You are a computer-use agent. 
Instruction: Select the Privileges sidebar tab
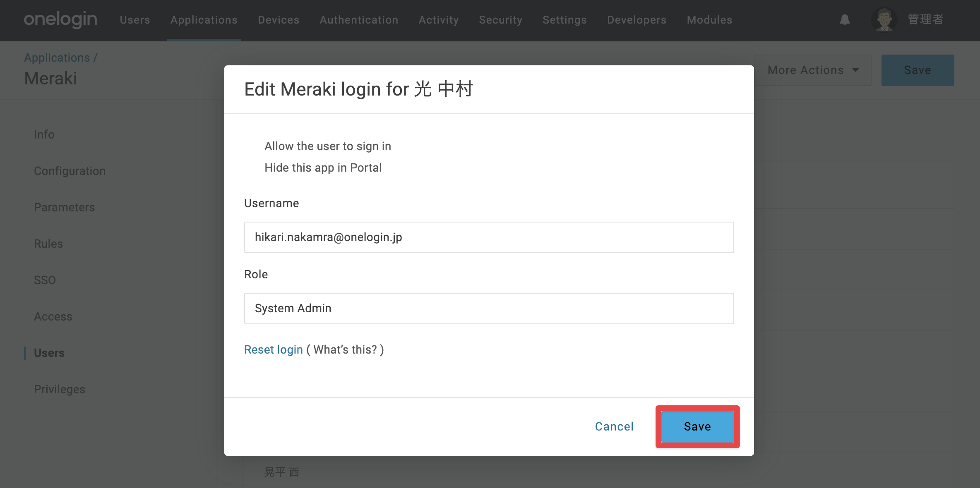click(x=59, y=389)
